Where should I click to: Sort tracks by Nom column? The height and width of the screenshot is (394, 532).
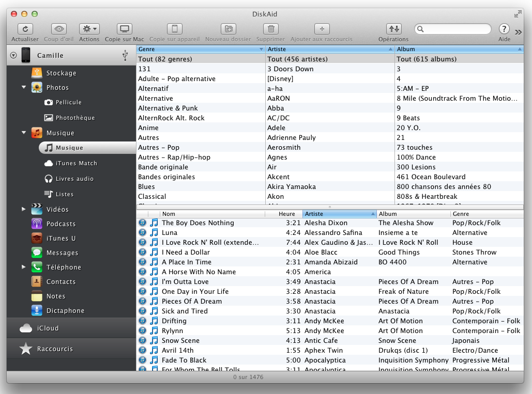[x=212, y=214]
